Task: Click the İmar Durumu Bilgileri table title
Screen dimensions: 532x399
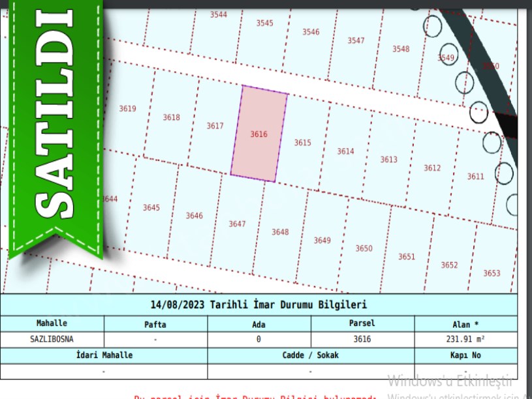Action: (258, 304)
